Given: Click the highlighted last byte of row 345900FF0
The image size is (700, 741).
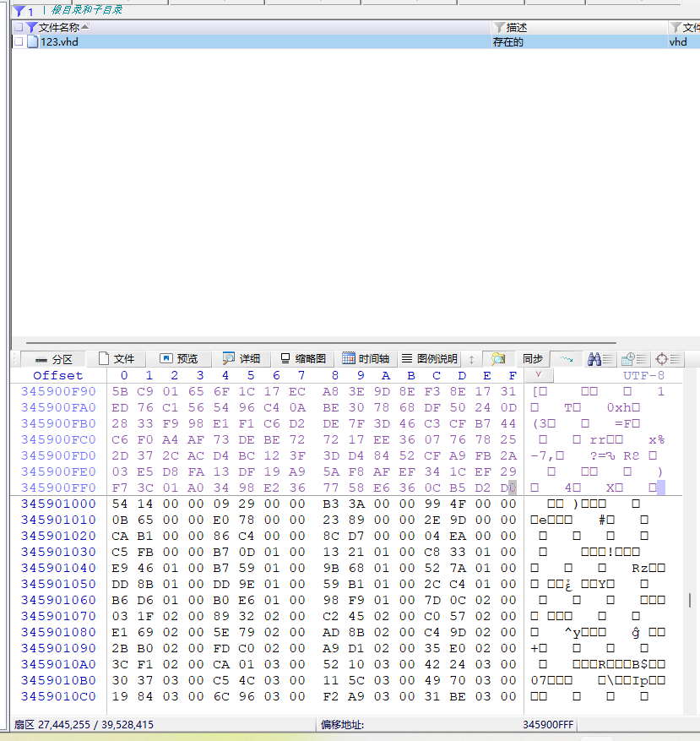Looking at the screenshot, I should click(508, 488).
